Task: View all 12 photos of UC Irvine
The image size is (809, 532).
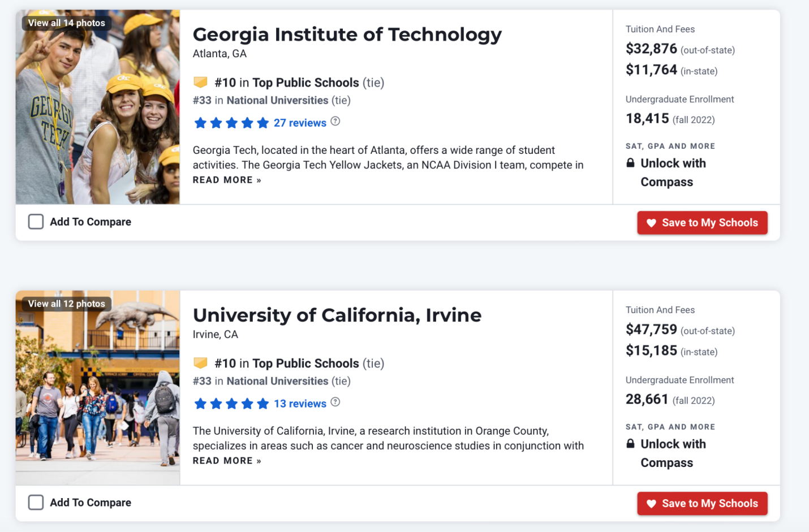Action: tap(67, 304)
